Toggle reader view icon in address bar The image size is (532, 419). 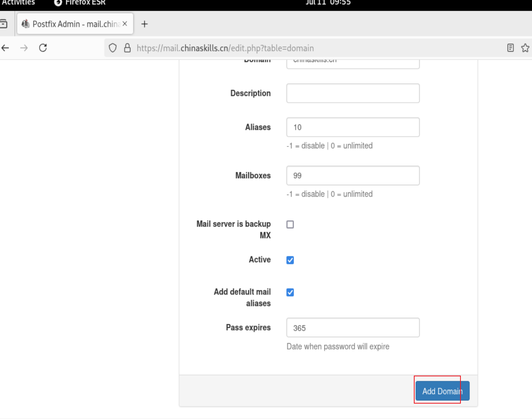[511, 48]
